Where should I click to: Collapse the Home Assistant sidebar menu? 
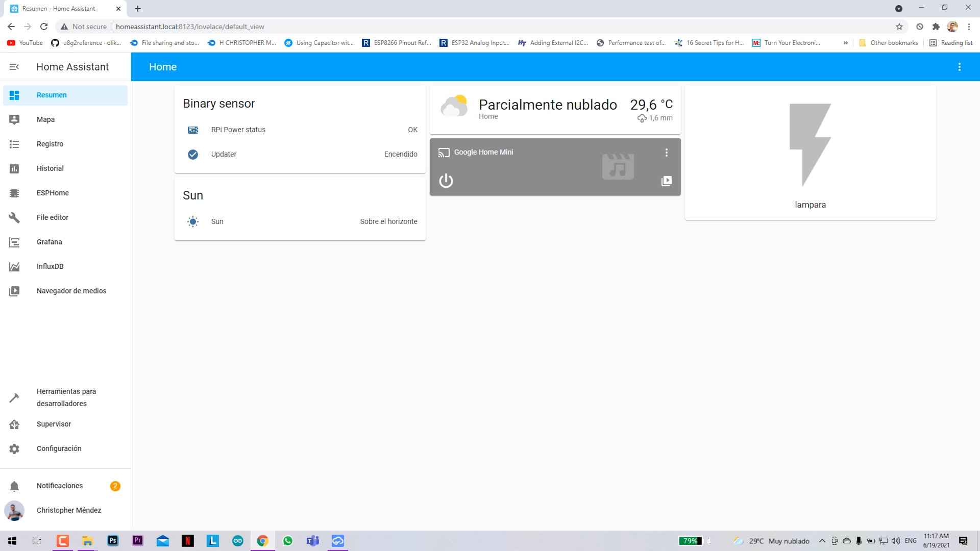coord(14,67)
